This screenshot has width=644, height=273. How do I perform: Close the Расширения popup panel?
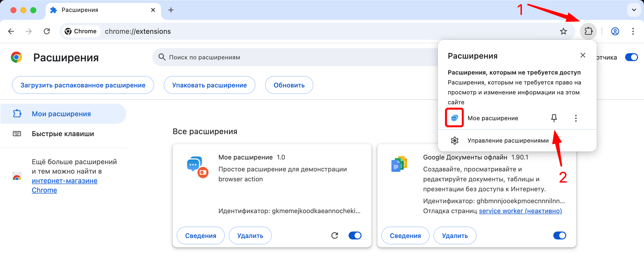582,55
